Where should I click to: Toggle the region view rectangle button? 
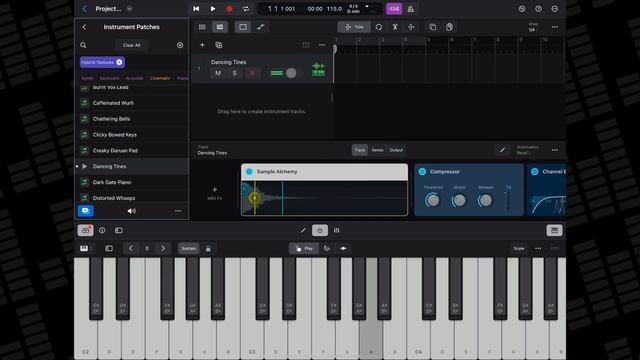(x=243, y=27)
